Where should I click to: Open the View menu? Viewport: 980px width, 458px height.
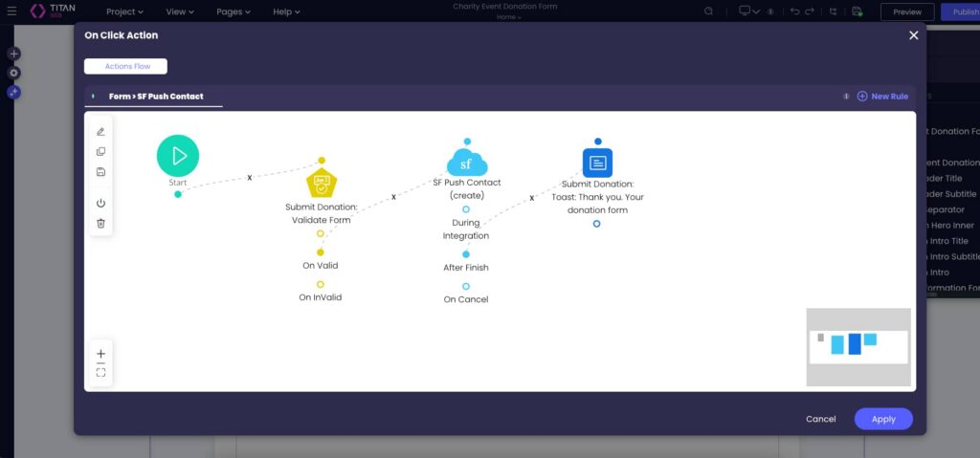(180, 11)
